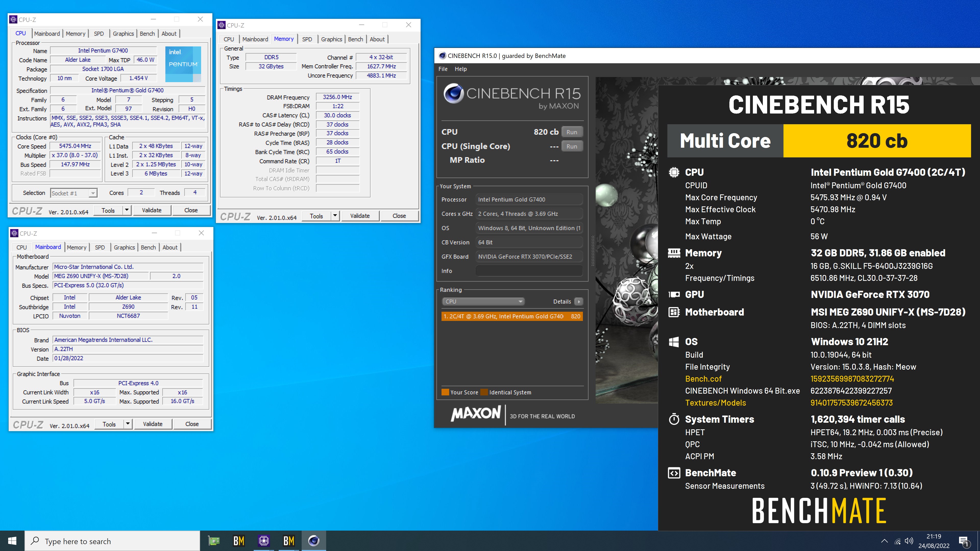Click the volume speaker tray icon
Image resolution: width=980 pixels, height=551 pixels.
coord(909,541)
